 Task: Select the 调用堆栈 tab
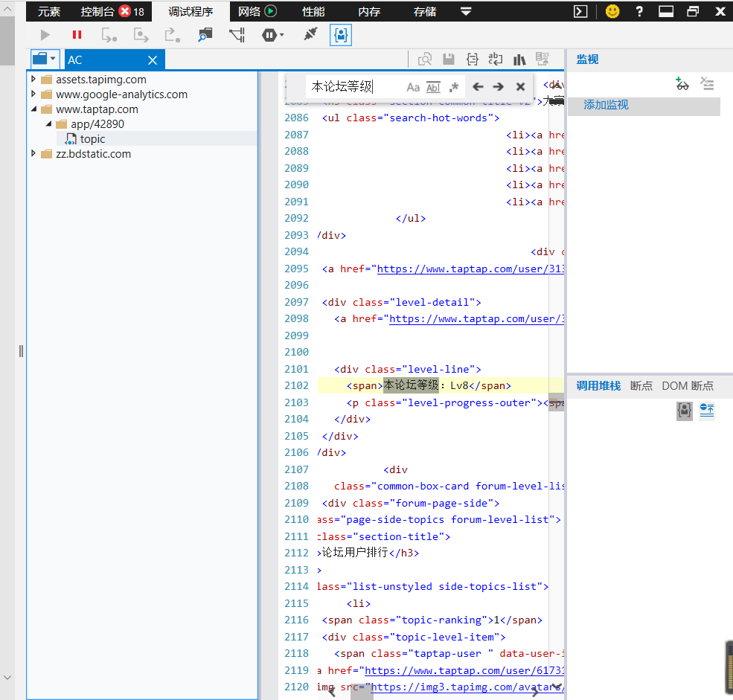click(598, 386)
